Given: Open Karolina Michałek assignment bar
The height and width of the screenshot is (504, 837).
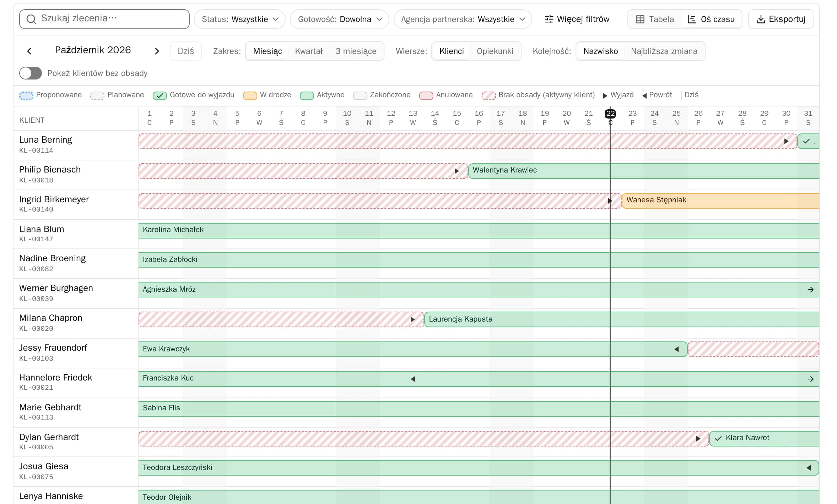Looking at the screenshot, I should (479, 231).
